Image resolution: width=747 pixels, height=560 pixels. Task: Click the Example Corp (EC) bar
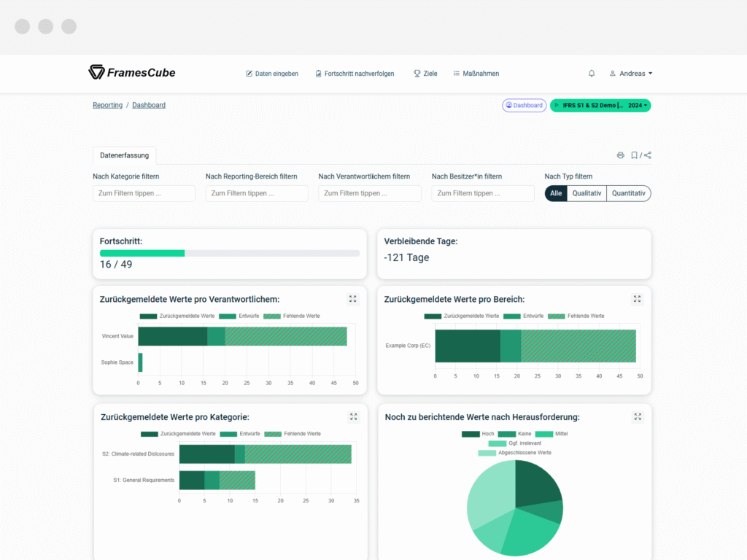[x=535, y=346]
